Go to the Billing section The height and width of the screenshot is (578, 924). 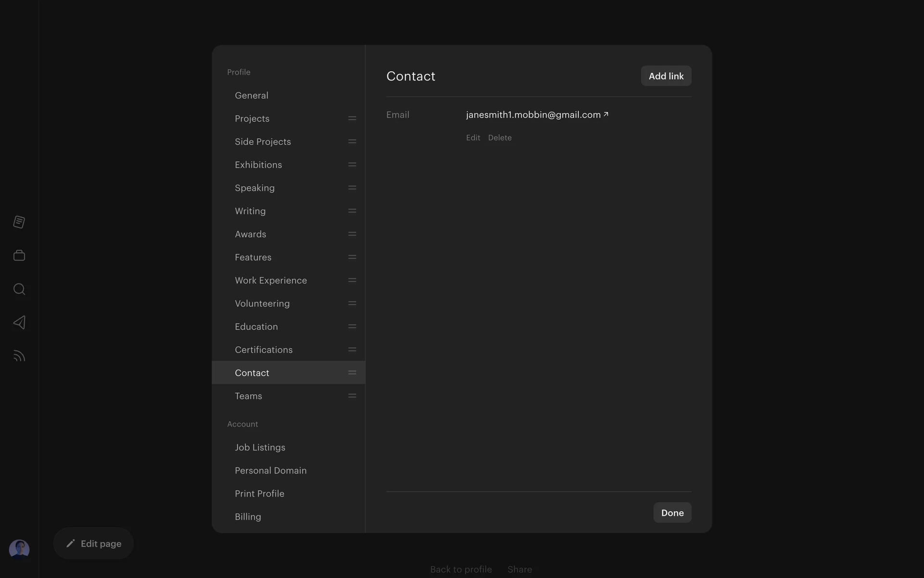248,517
